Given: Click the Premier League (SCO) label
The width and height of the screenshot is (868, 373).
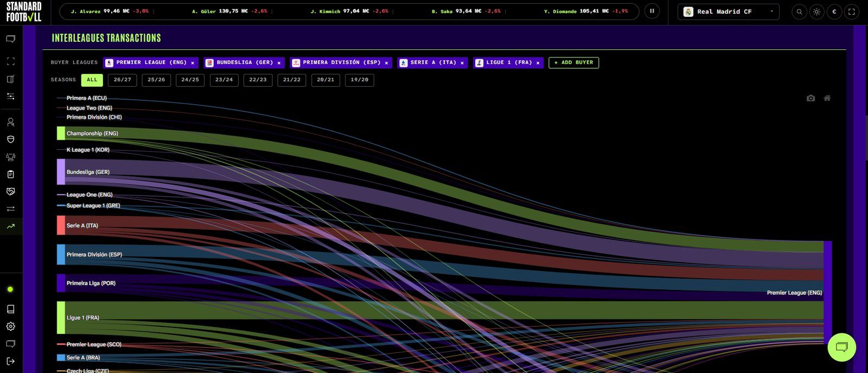Looking at the screenshot, I should point(94,345).
